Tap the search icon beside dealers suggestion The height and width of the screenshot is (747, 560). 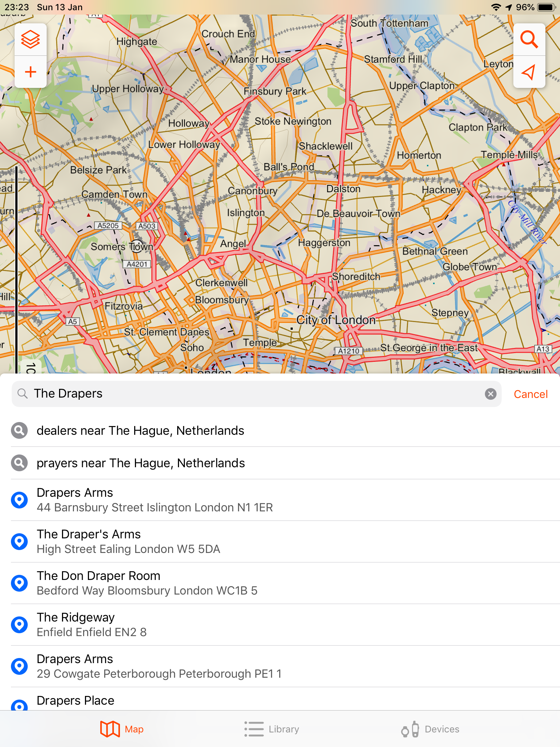[x=19, y=430]
